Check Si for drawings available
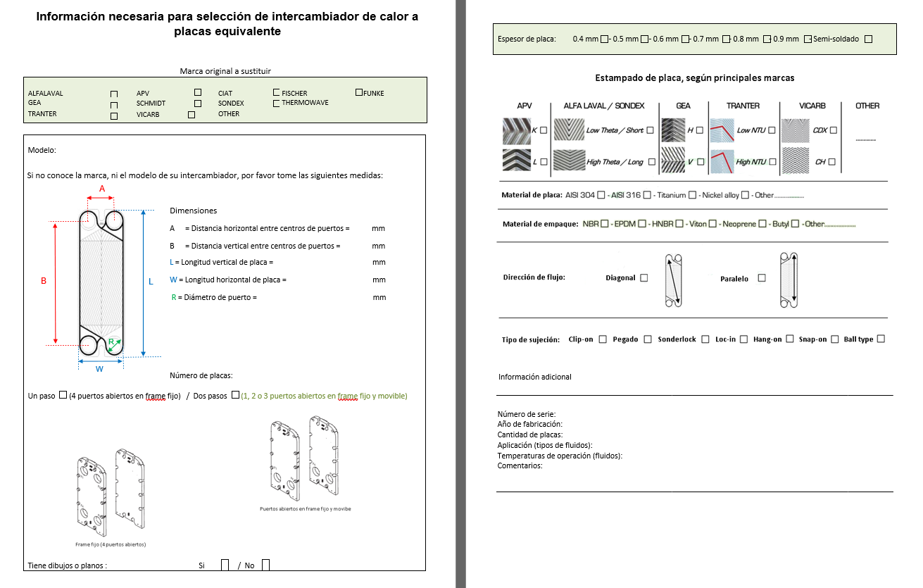Image resolution: width=923 pixels, height=588 pixels. [x=225, y=565]
